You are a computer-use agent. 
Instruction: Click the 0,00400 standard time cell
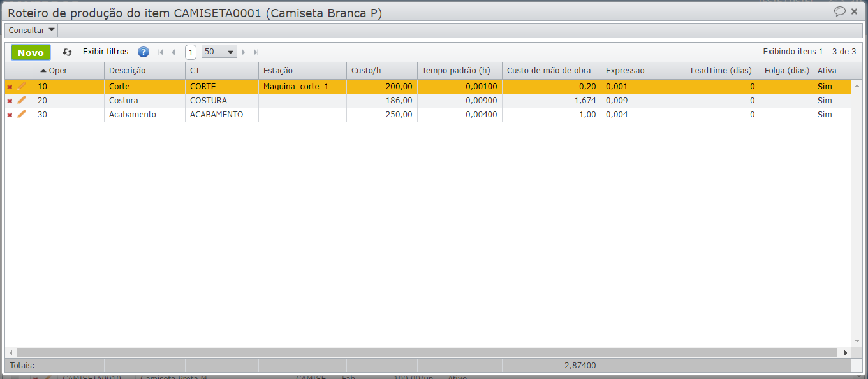click(460, 115)
